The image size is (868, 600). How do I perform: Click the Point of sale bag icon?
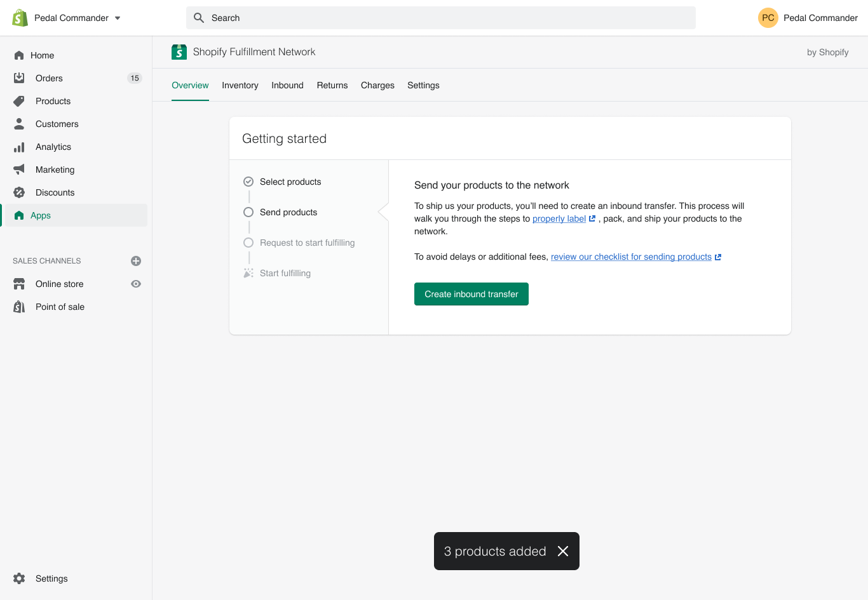tap(19, 307)
